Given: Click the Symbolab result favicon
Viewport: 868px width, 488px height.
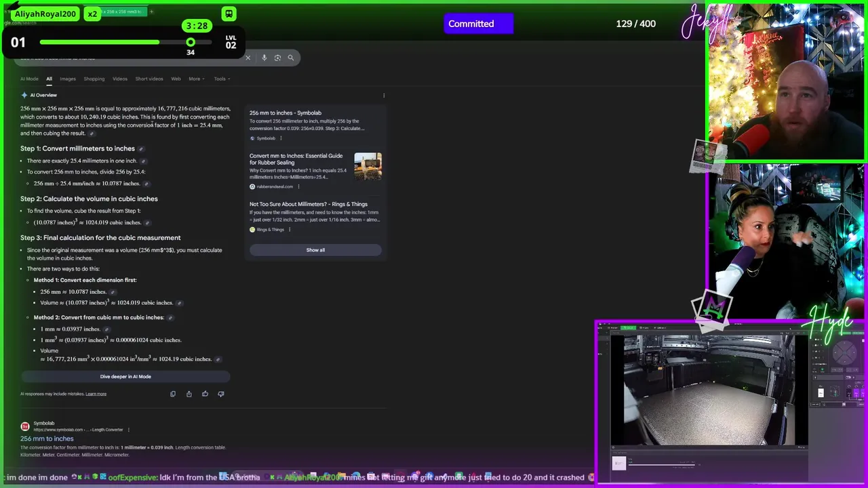Looking at the screenshot, I should pos(25,426).
